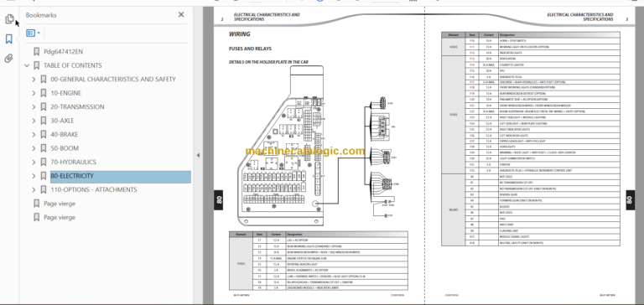Go to the first Page vierge bookmark
The width and height of the screenshot is (644, 305).
[60, 204]
